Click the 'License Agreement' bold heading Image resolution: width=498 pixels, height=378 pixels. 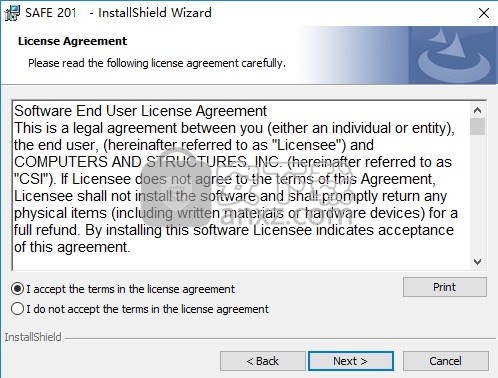pyautogui.click(x=72, y=41)
